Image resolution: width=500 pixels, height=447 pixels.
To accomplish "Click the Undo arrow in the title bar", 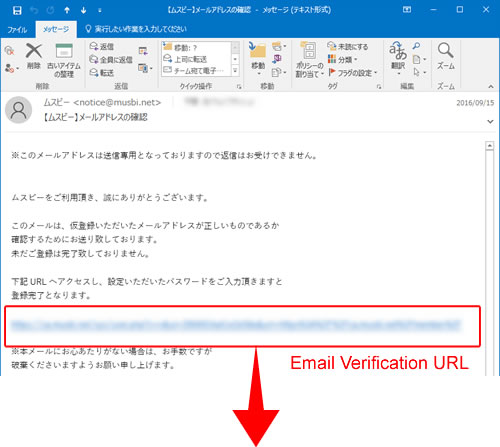I will (x=34, y=10).
